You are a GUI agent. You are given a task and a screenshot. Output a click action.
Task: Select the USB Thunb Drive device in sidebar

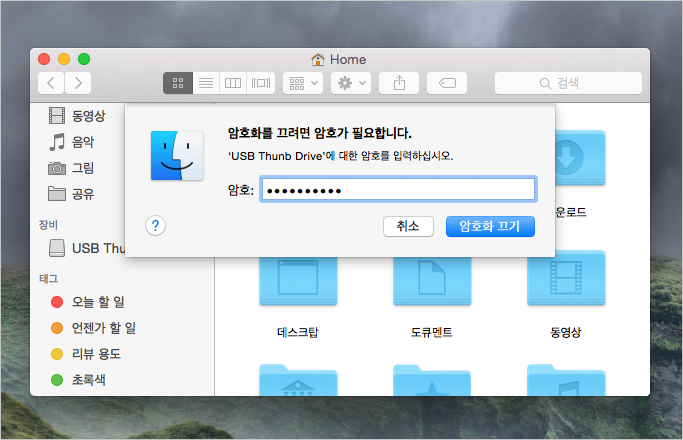click(x=87, y=248)
